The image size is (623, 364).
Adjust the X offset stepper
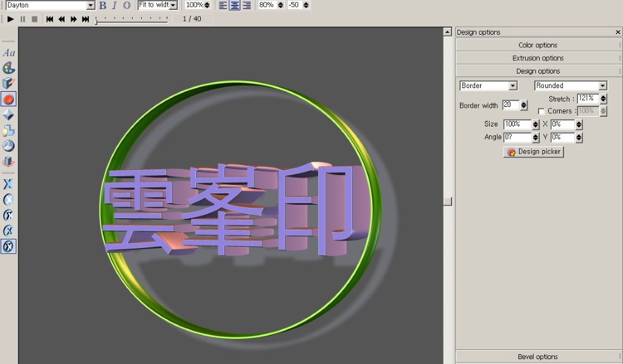579,125
